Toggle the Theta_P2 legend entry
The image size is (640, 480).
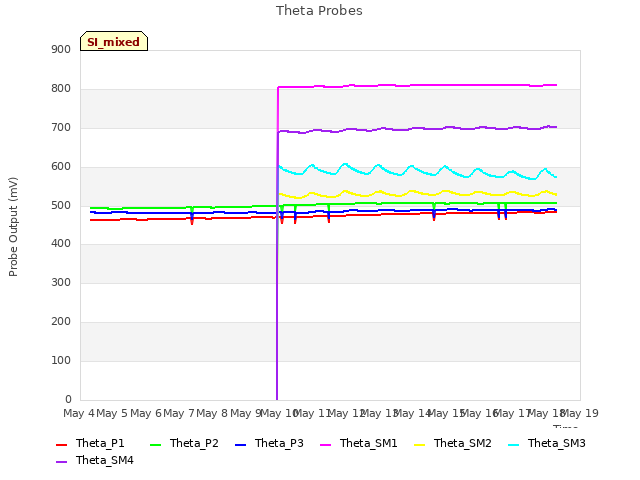tap(184, 443)
